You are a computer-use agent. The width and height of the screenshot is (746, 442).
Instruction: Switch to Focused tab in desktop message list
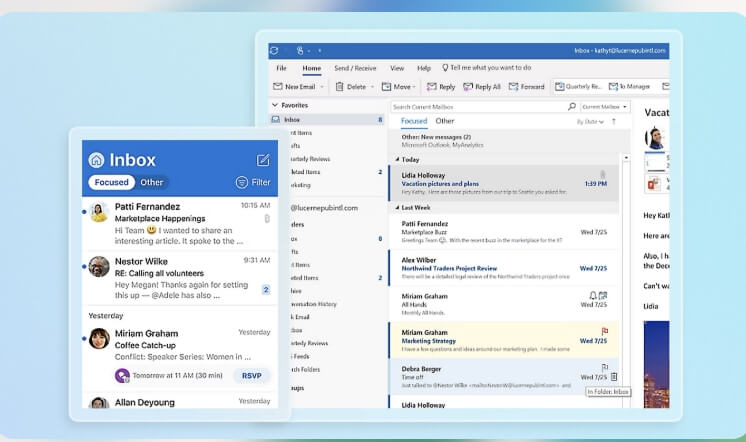click(x=414, y=121)
